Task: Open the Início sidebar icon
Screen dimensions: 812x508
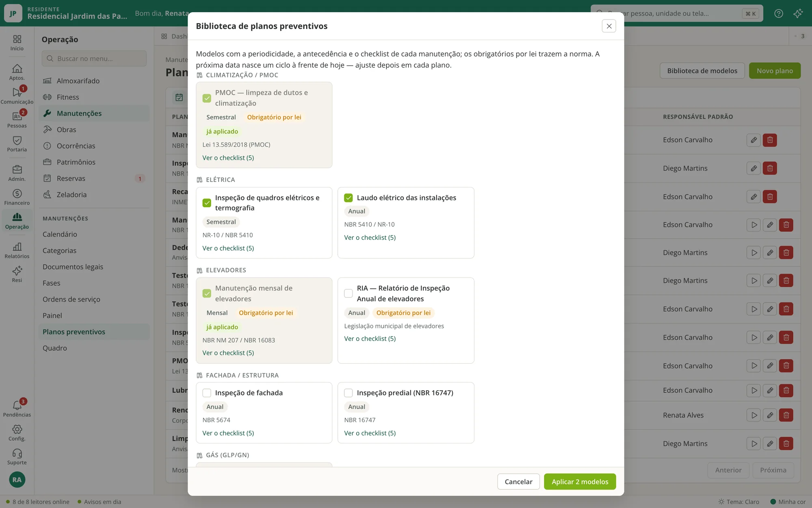Action: 17,43
